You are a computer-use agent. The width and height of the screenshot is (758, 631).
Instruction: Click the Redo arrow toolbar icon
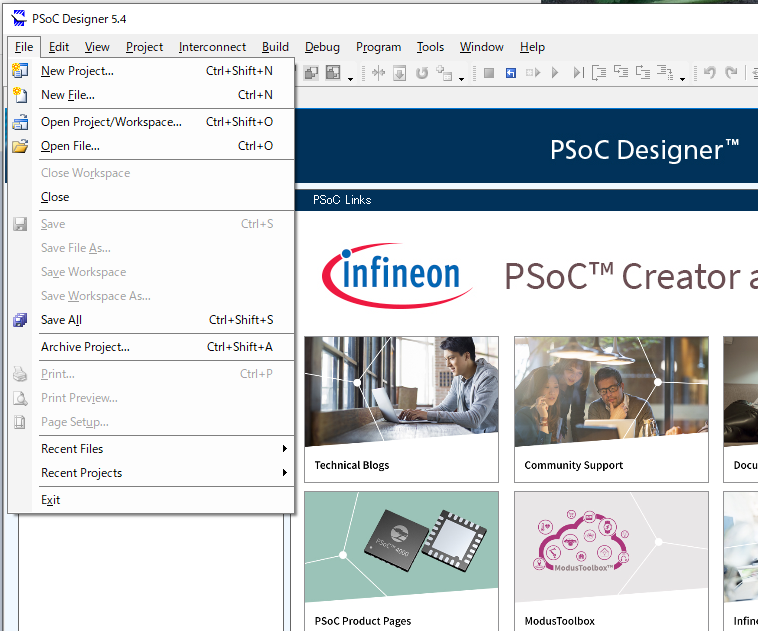click(x=731, y=73)
